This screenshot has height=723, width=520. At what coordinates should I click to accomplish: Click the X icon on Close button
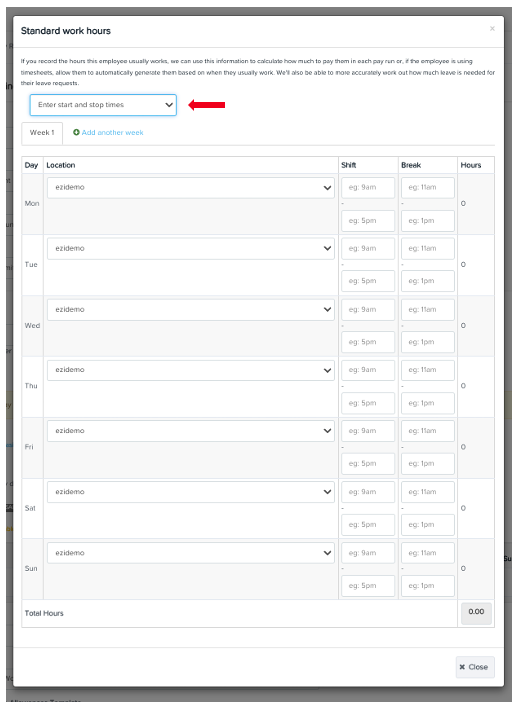point(462,667)
